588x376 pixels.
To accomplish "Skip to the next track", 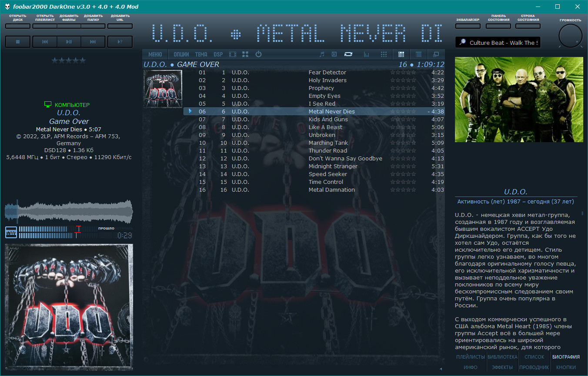I will click(93, 42).
